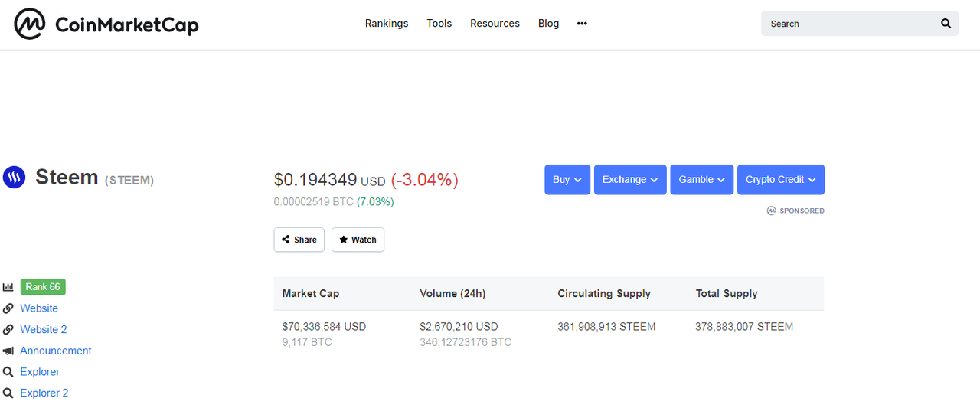Image resolution: width=980 pixels, height=408 pixels.
Task: Click the sponsored badge icon
Action: (771, 211)
